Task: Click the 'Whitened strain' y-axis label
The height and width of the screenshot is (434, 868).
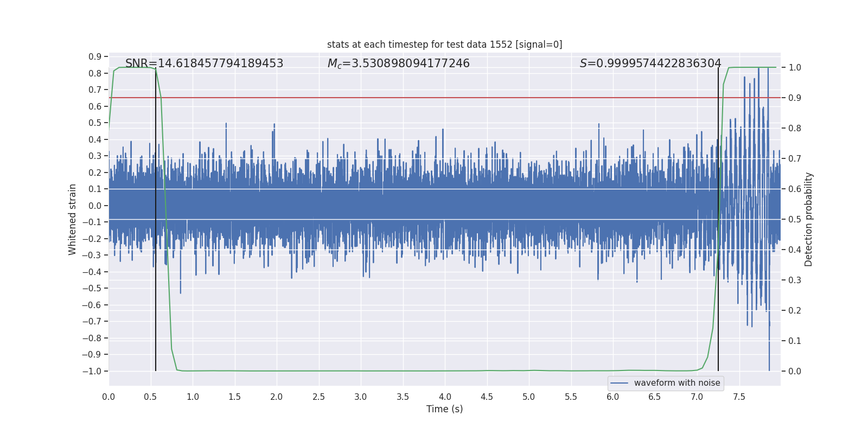Action: 73,219
